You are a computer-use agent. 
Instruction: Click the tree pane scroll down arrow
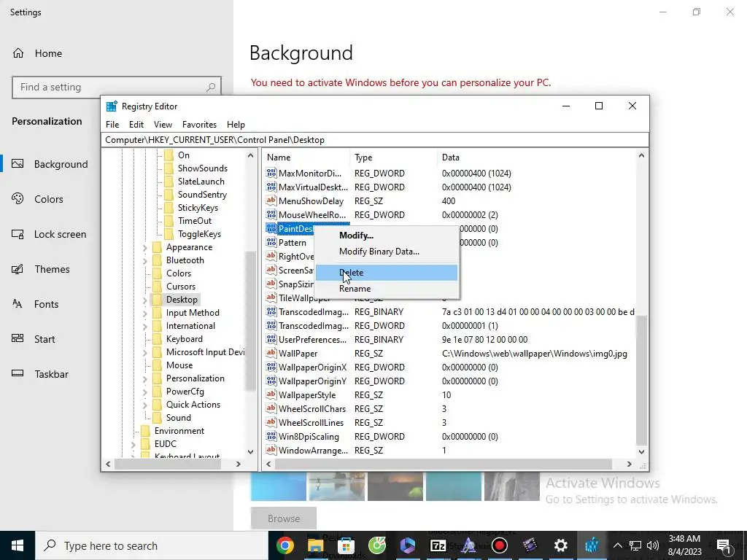coord(251,451)
